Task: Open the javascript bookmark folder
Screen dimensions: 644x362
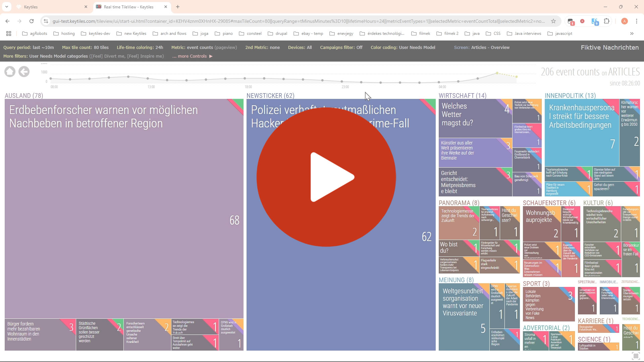Action: (560, 34)
